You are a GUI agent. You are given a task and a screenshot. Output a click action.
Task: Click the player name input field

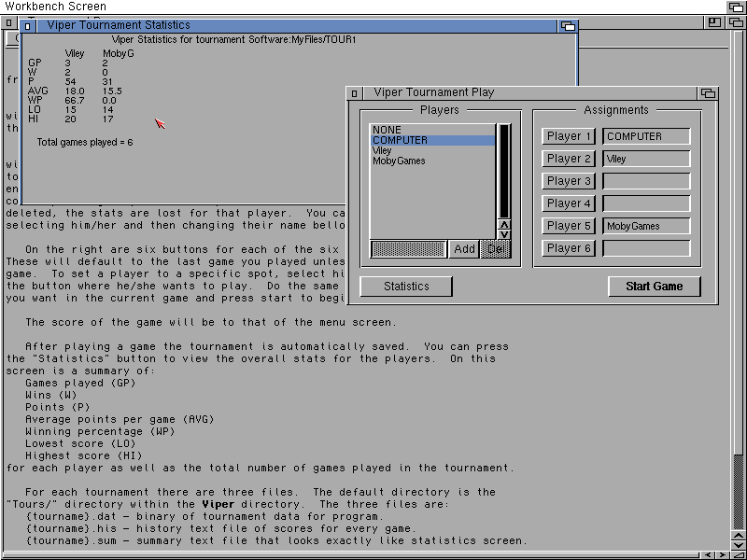click(409, 248)
